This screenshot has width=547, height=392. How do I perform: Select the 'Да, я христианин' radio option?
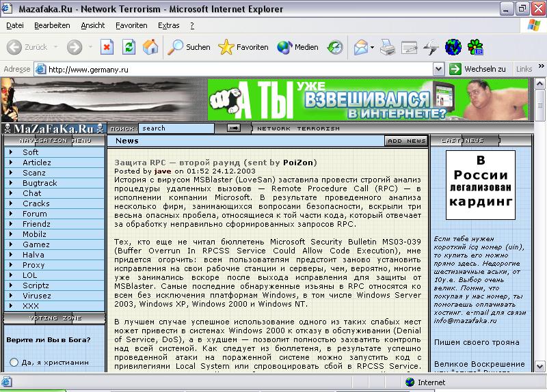coord(14,362)
